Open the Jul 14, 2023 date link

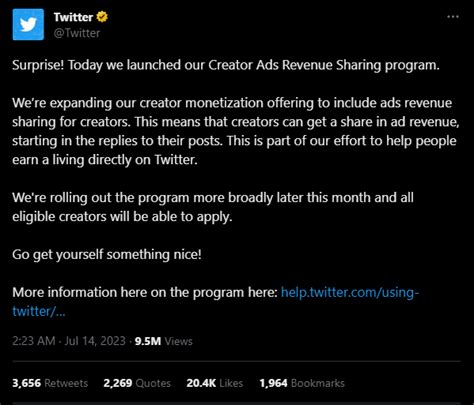coord(95,341)
